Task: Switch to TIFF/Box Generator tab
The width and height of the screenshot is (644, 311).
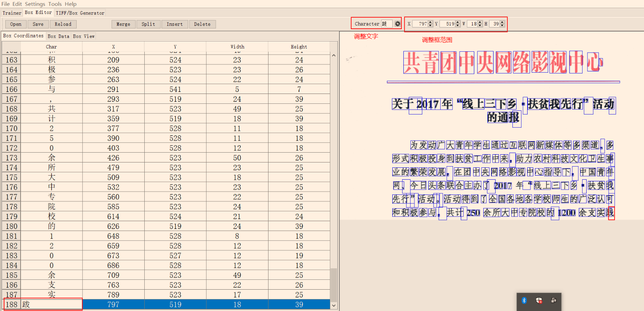Action: coord(80,13)
